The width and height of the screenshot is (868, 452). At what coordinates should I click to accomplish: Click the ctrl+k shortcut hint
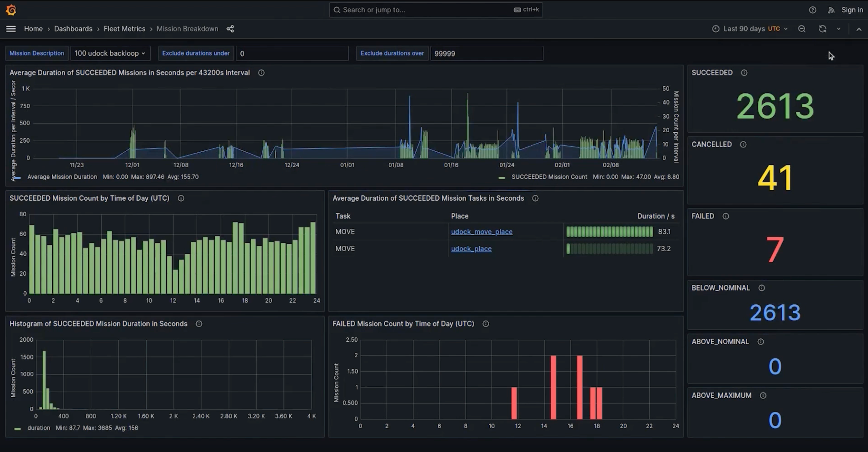click(x=526, y=10)
